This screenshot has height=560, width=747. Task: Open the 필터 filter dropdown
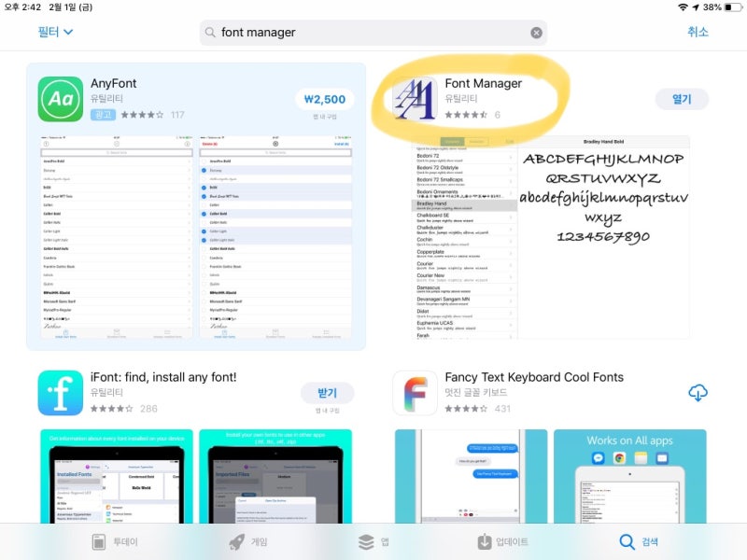click(x=55, y=32)
